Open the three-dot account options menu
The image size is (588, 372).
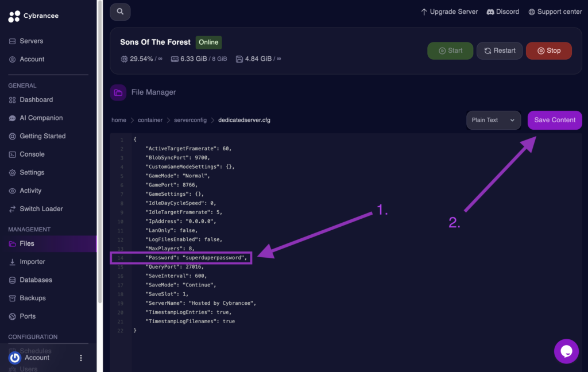(81, 358)
